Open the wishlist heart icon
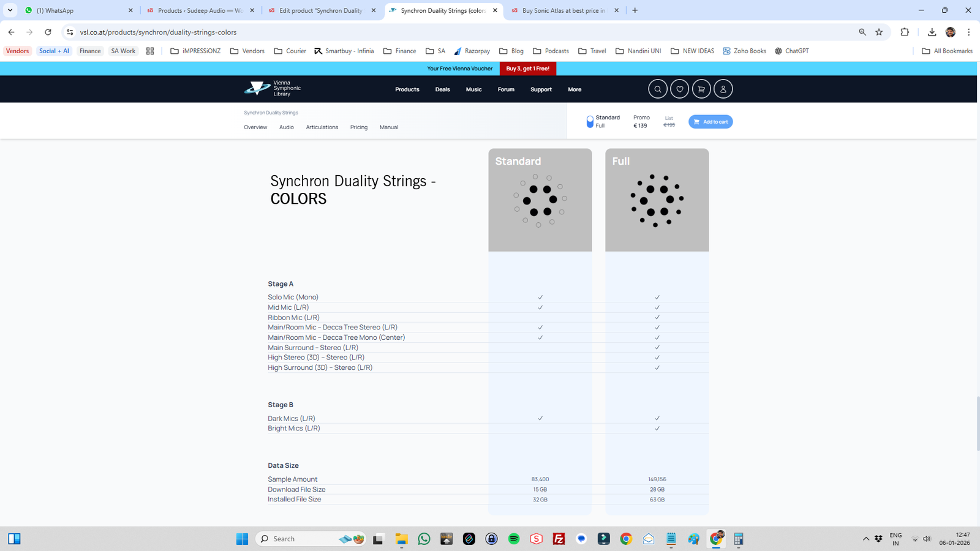The width and height of the screenshot is (980, 551). point(679,89)
